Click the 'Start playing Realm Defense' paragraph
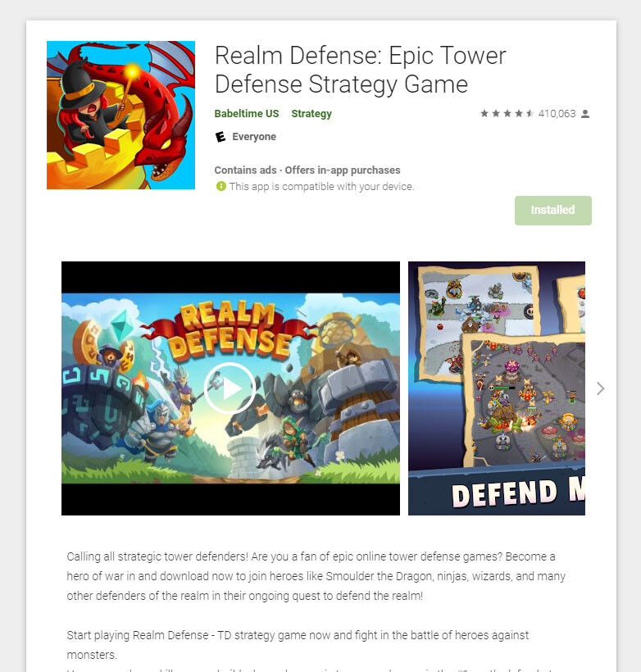This screenshot has height=672, width=641. [298, 645]
